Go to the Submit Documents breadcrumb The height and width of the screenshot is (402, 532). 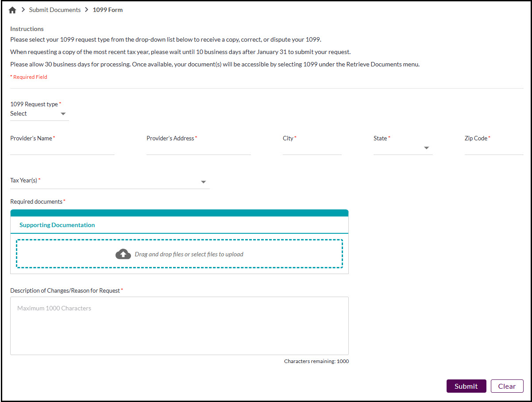(x=55, y=10)
